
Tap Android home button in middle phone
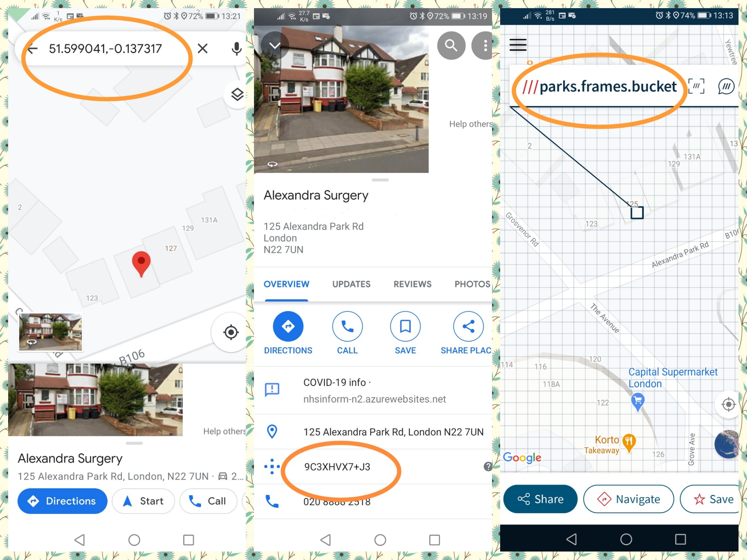coord(380,540)
